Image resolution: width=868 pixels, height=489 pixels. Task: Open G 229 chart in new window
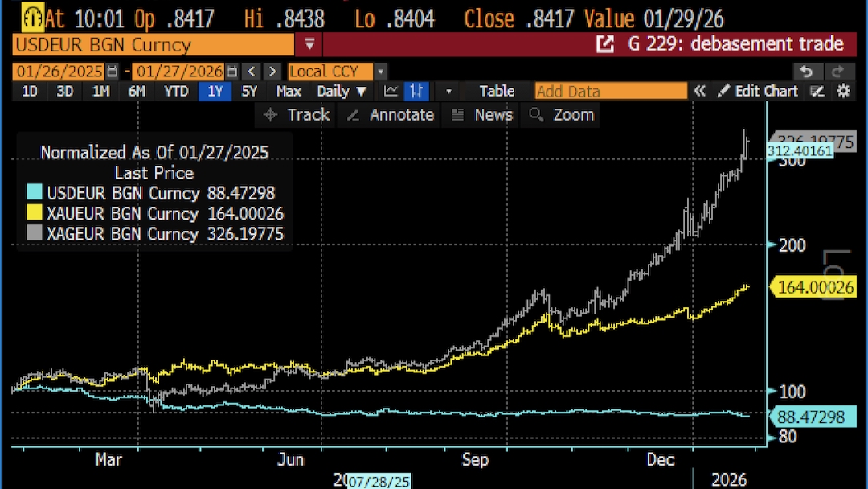pyautogui.click(x=604, y=44)
